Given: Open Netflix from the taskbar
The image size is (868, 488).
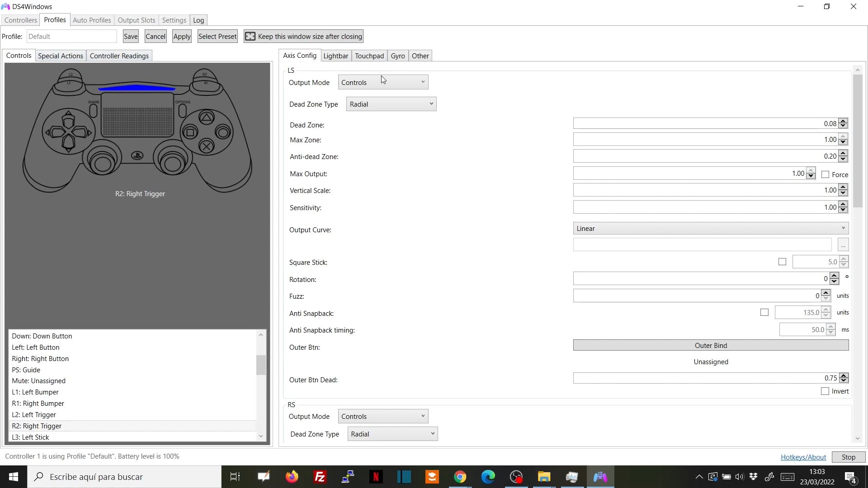Looking at the screenshot, I should (376, 477).
